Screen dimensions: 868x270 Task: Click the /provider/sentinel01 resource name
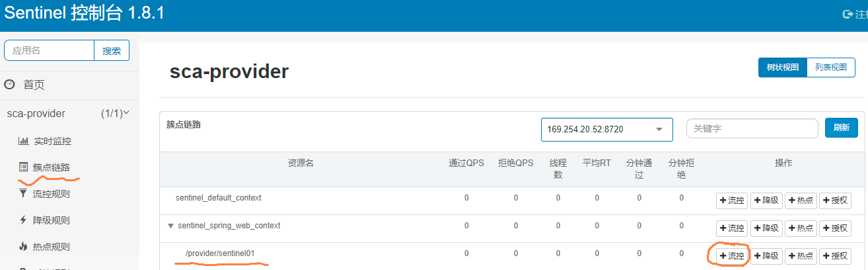219,253
